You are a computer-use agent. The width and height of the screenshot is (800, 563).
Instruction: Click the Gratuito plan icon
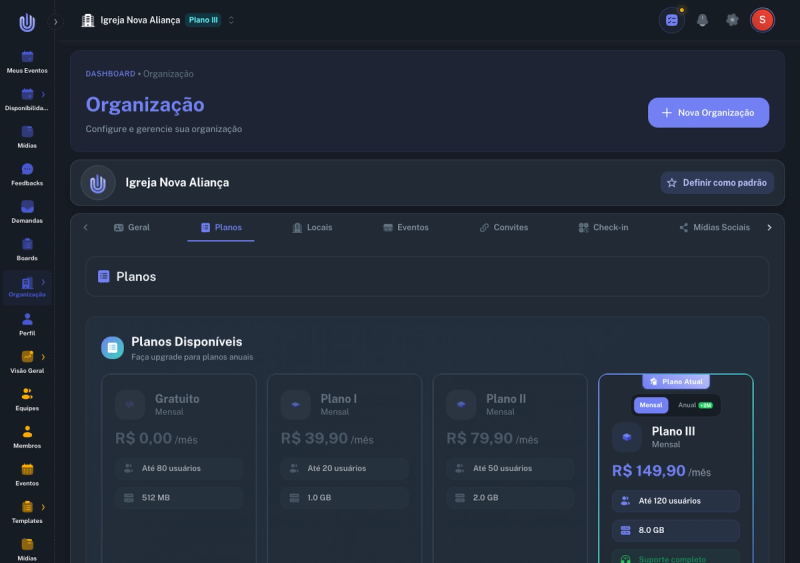coord(130,404)
